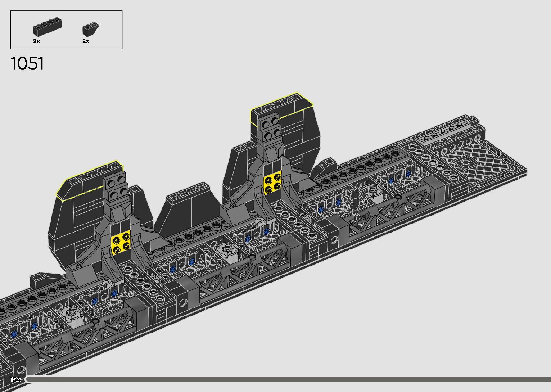Viewport: 551px width, 392px height.
Task: Click the black slope brick in parts box
Action: point(90,29)
